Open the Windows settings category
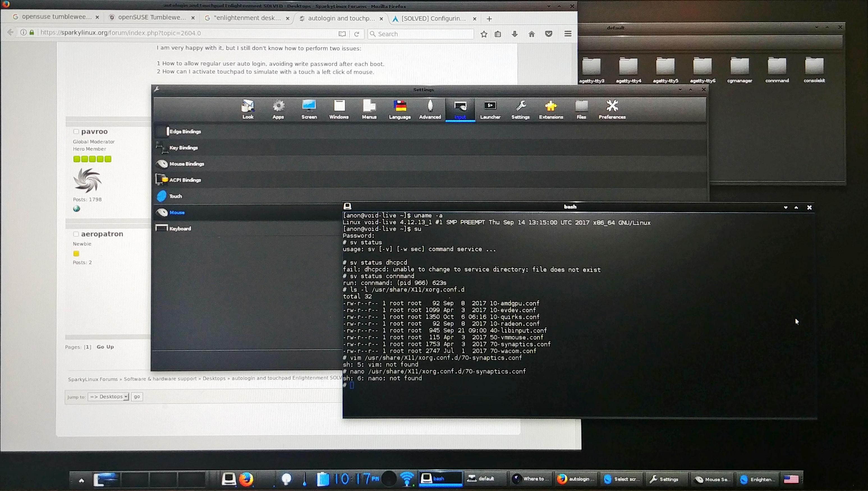The width and height of the screenshot is (868, 491). point(339,110)
